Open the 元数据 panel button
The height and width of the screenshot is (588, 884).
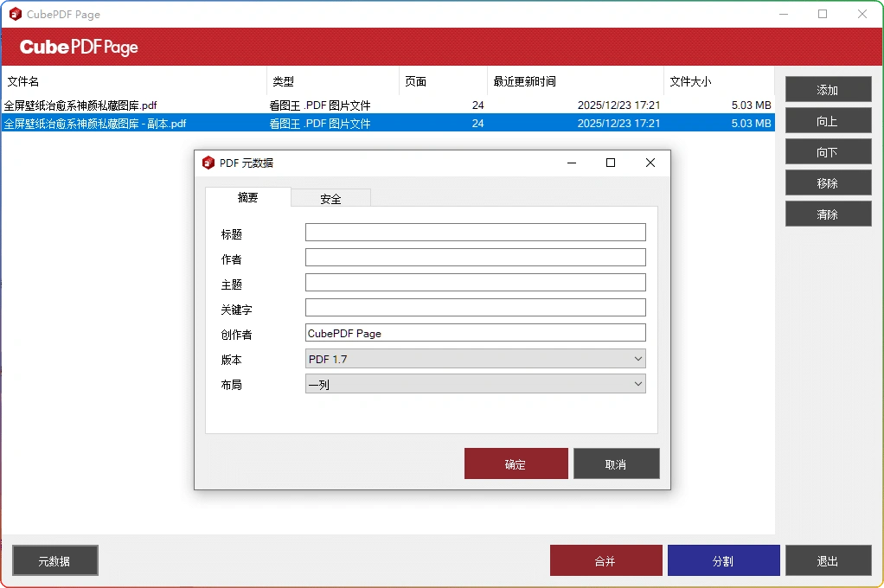pos(54,560)
